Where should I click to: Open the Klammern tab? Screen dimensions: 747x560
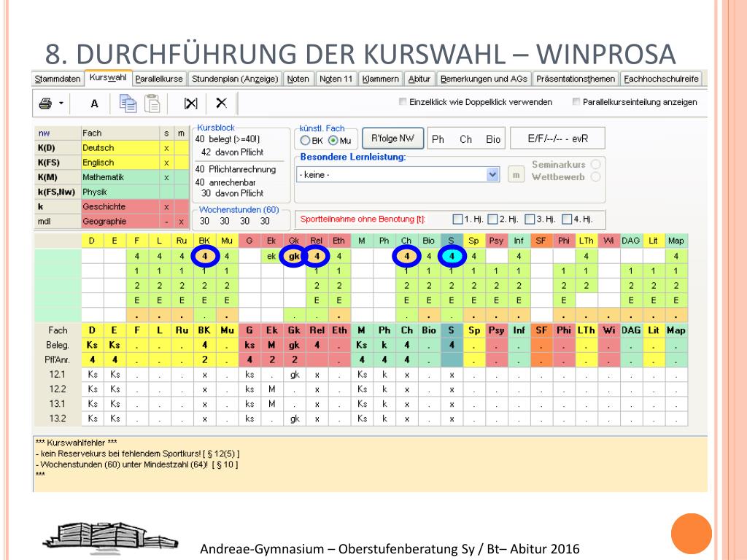click(x=380, y=79)
